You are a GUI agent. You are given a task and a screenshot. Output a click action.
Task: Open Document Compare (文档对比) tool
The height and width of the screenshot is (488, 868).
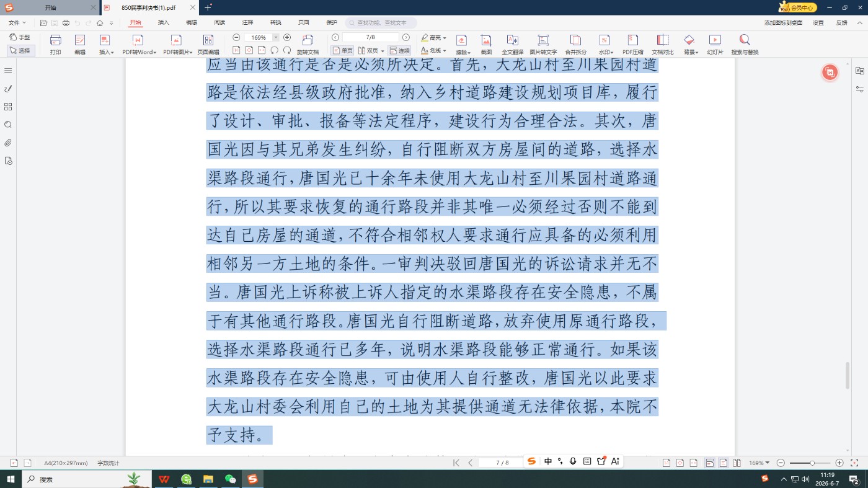663,45
